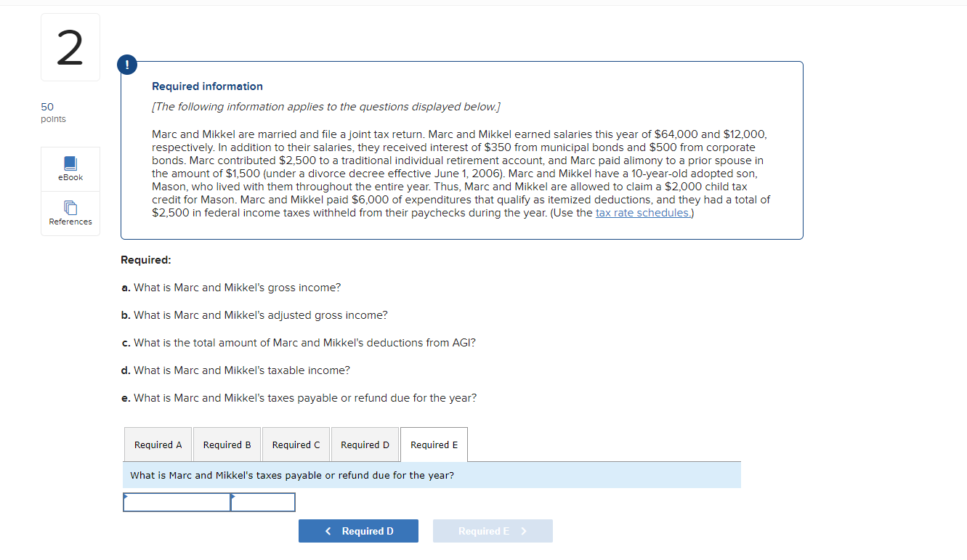Image resolution: width=967 pixels, height=560 pixels.
Task: Click the taxes payable question prompt banner
Action: pos(432,474)
